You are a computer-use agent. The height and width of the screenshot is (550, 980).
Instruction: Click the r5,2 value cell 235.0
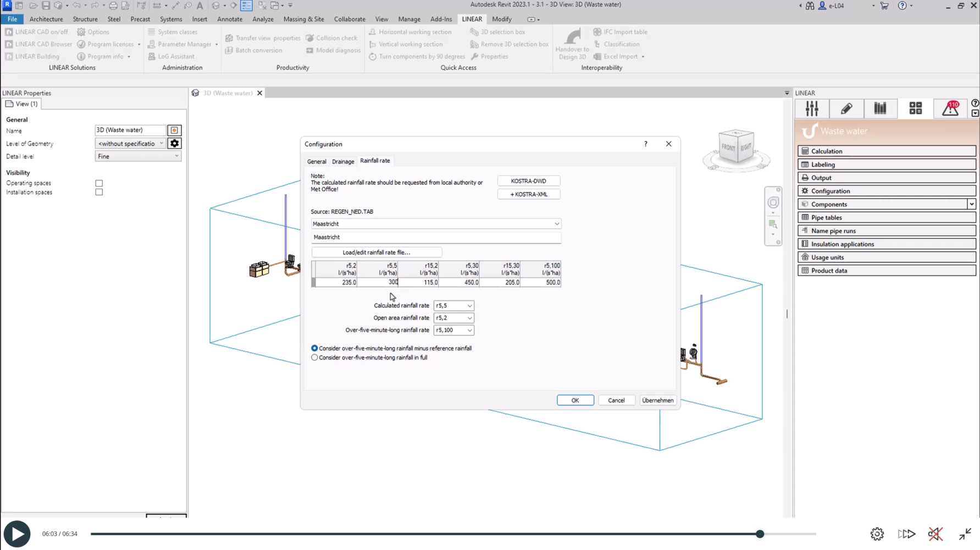[336, 282]
